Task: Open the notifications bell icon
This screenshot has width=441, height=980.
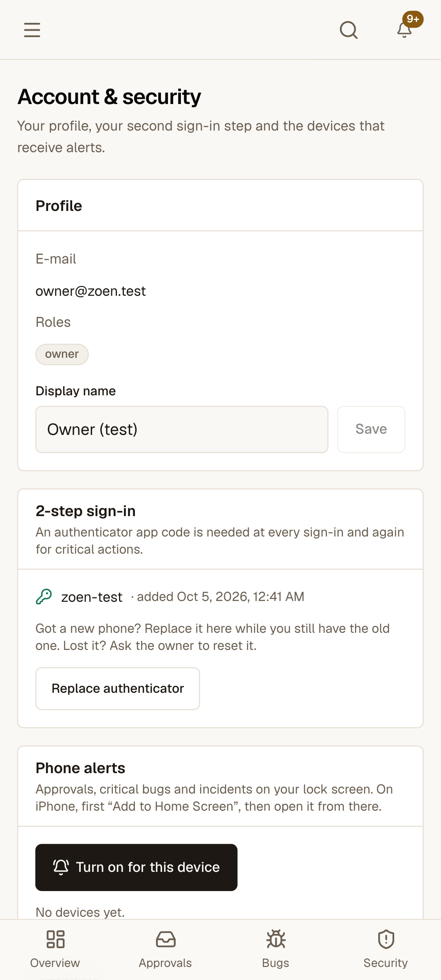Action: click(x=404, y=30)
